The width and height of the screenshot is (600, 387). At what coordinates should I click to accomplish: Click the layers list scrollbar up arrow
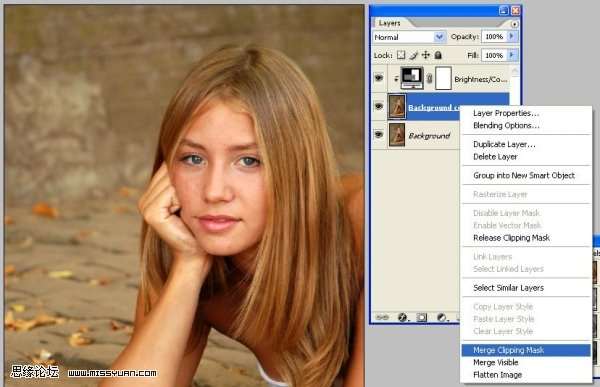coord(515,70)
